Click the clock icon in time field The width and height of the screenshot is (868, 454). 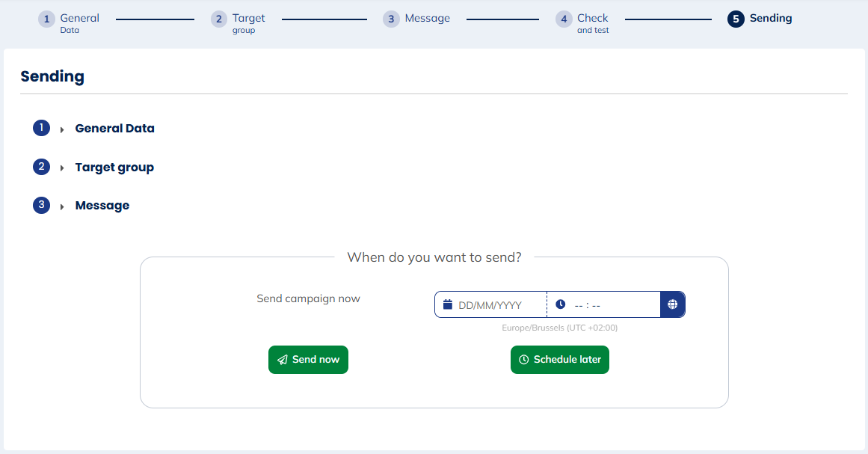coord(561,304)
